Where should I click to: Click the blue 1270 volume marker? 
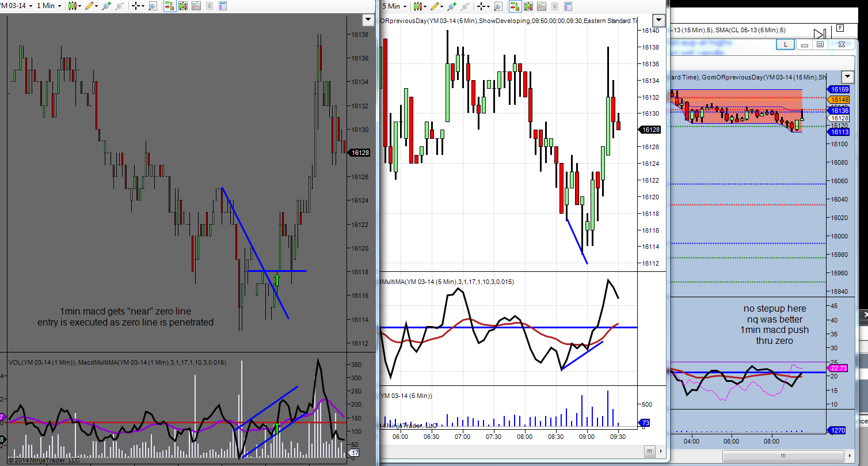click(837, 430)
